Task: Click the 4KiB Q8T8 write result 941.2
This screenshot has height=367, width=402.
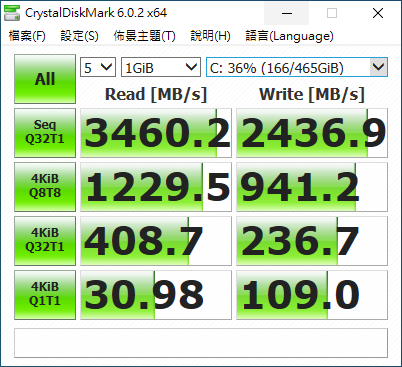Action: 312,187
